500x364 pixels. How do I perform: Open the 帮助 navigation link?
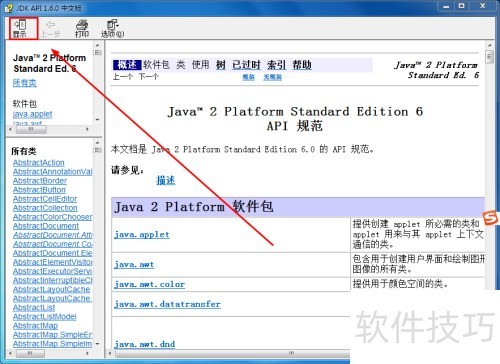coord(302,65)
